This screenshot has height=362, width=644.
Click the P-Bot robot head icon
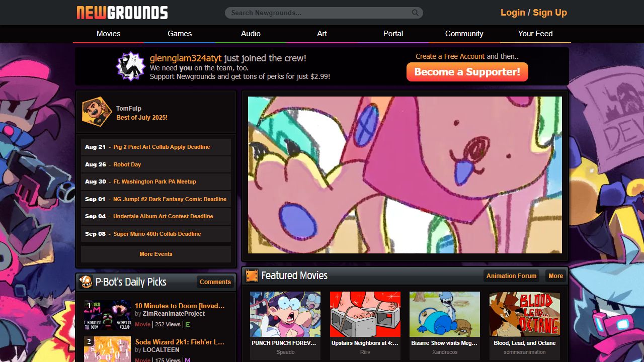point(86,282)
